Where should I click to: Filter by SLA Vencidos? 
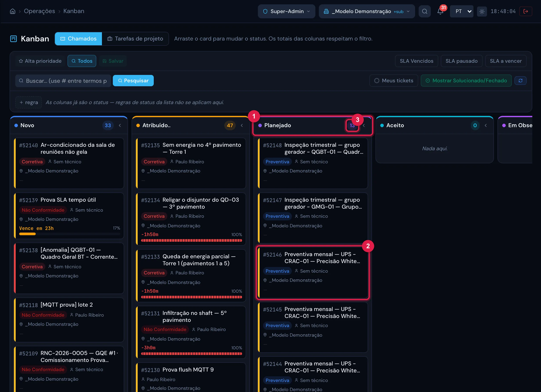pyautogui.click(x=416, y=61)
